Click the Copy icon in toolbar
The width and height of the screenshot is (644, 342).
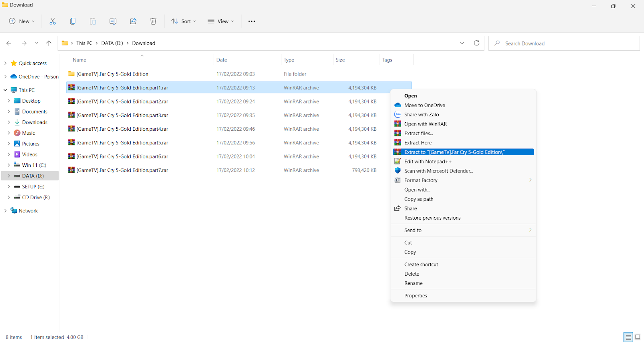pos(73,21)
